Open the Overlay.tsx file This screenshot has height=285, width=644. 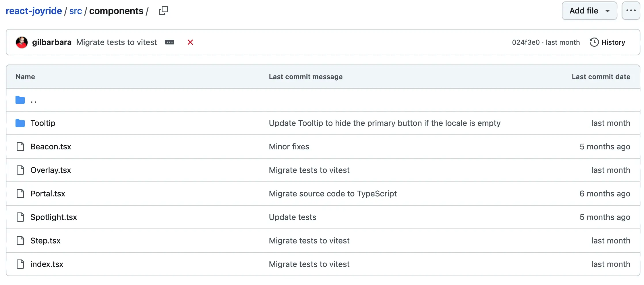pos(51,170)
